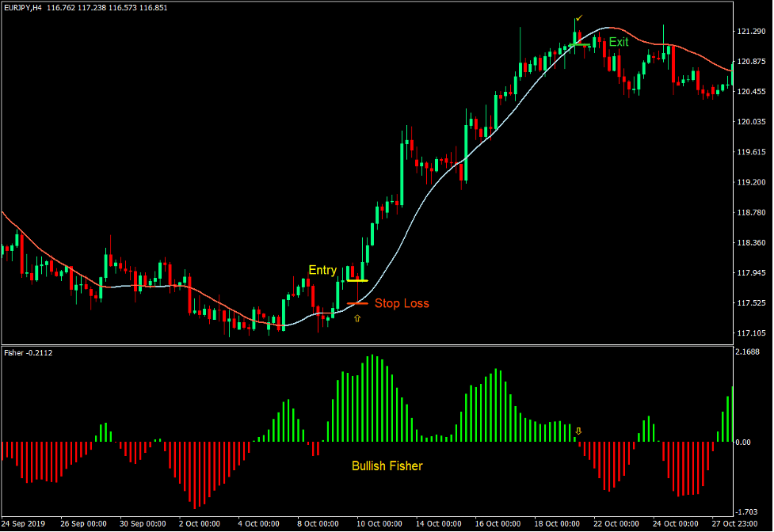Click the Entry text annotation
Image resolution: width=774 pixels, height=532 pixels.
click(322, 270)
